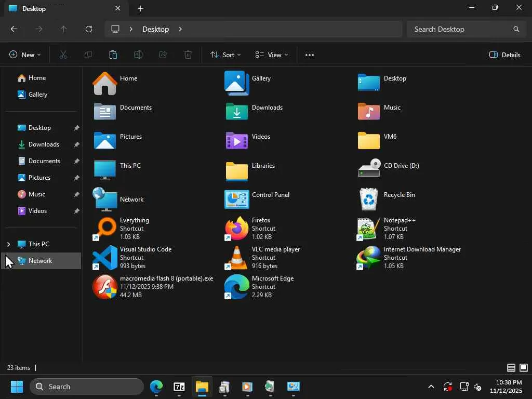Add a new tab with plus button

click(140, 9)
